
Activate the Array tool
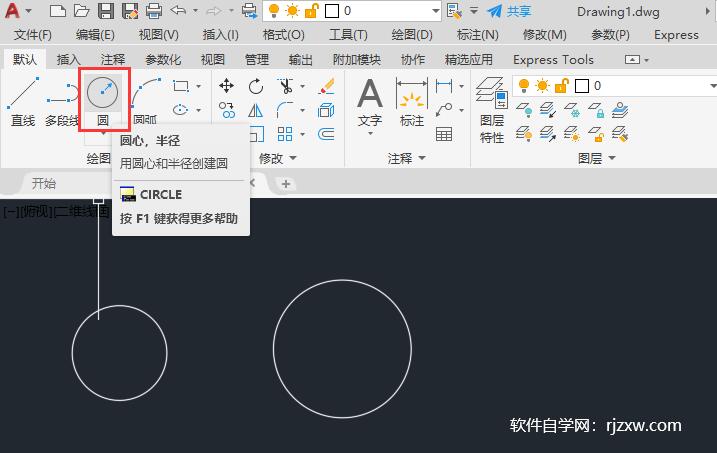(x=285, y=134)
